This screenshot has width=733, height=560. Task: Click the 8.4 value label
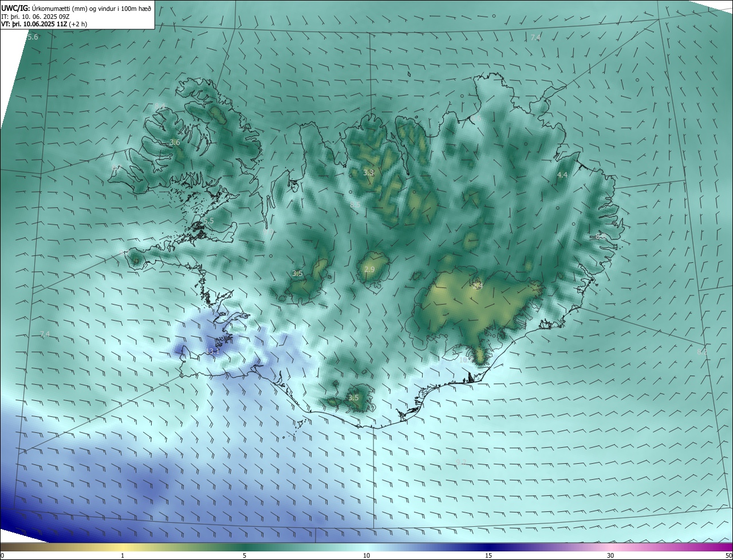tap(159, 107)
